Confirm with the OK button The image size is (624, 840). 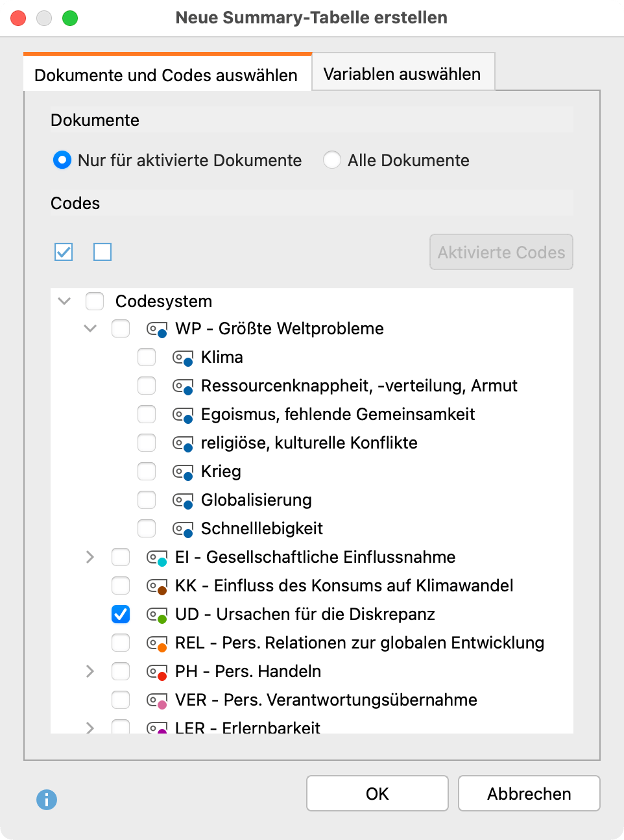click(378, 793)
